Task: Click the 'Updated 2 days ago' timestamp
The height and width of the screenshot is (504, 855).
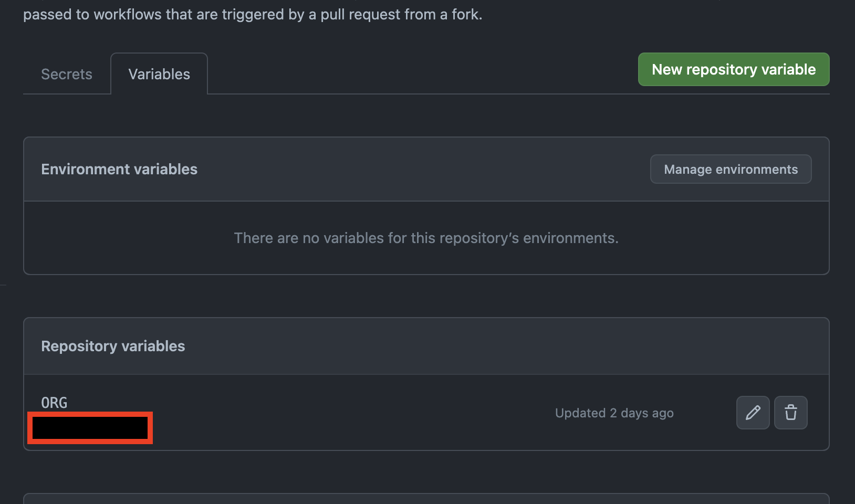Action: [614, 413]
